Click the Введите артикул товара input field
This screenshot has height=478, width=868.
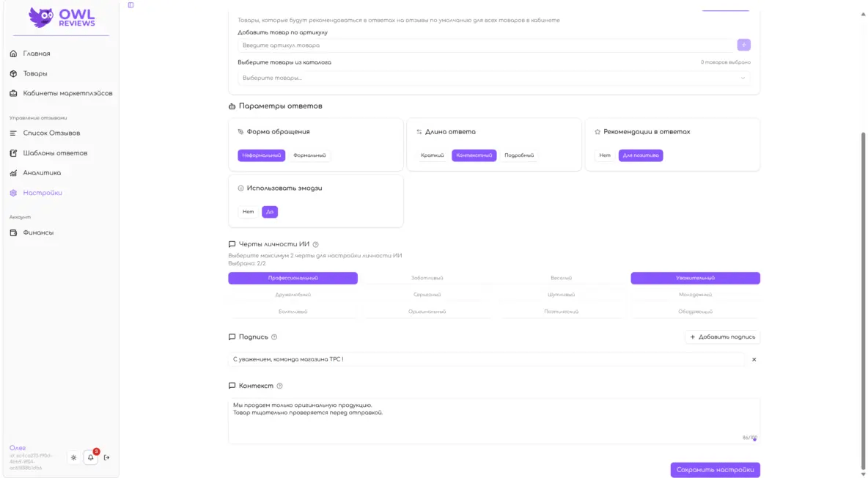[x=484, y=45]
